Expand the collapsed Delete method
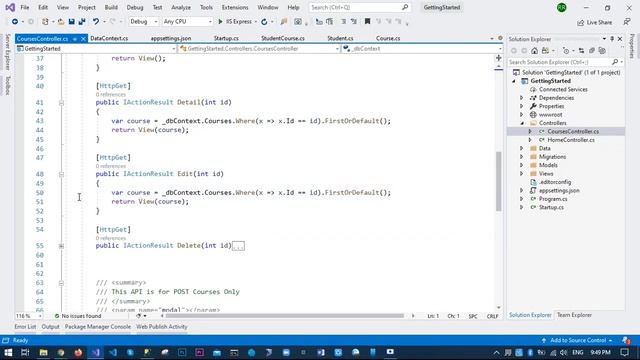 tap(61, 246)
